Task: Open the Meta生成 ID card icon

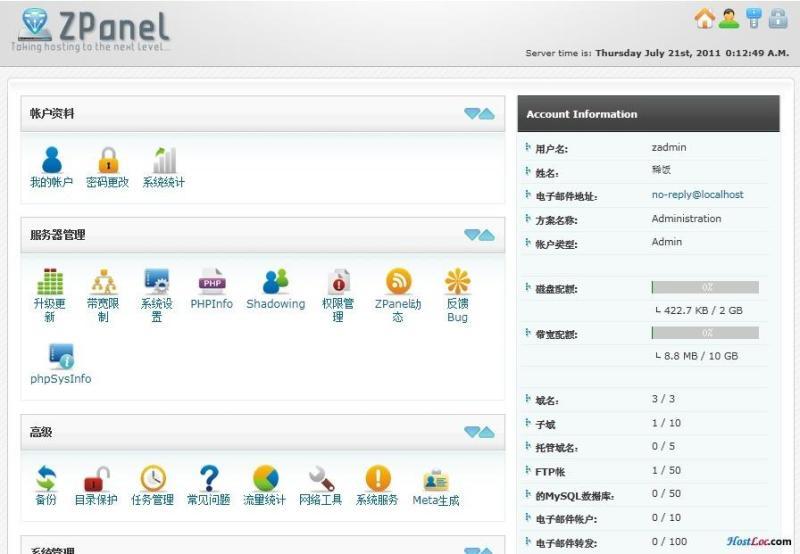Action: point(436,481)
